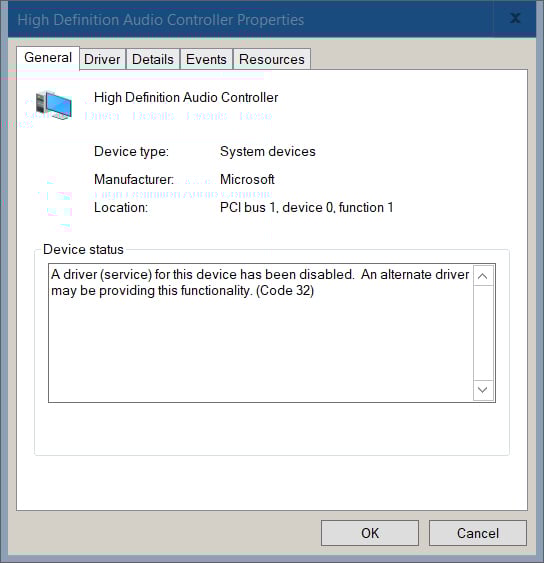Click the computer device icon
Image resolution: width=544 pixels, height=563 pixels.
click(54, 105)
